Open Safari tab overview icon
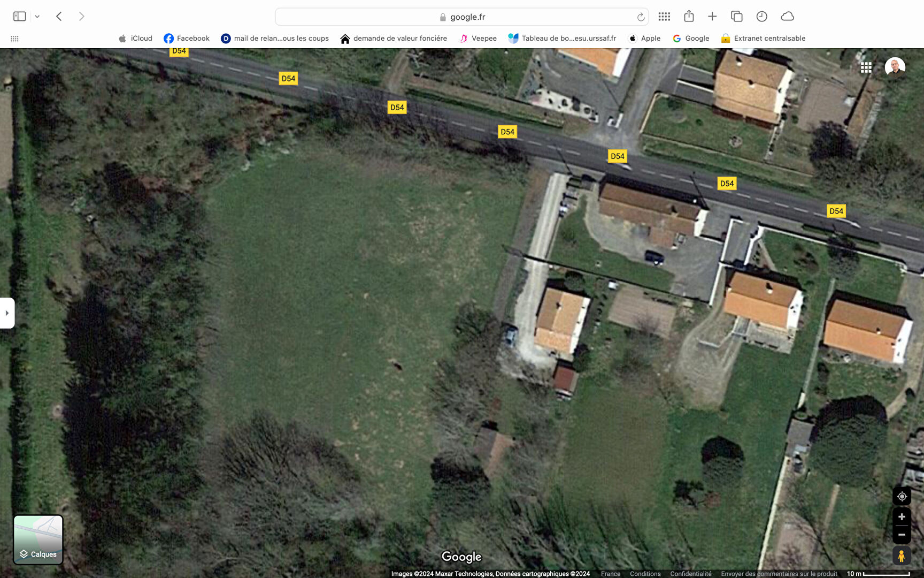This screenshot has height=578, width=924. (737, 16)
